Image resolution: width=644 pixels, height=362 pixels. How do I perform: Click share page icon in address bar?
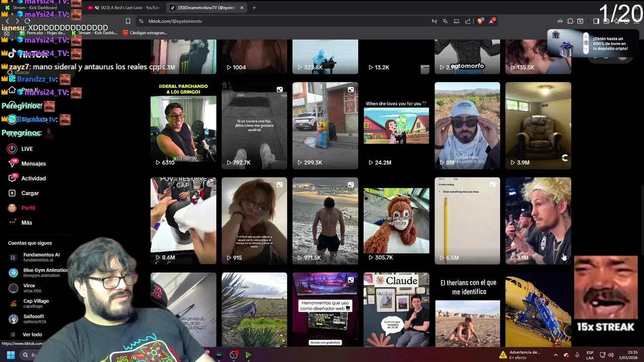click(x=468, y=21)
